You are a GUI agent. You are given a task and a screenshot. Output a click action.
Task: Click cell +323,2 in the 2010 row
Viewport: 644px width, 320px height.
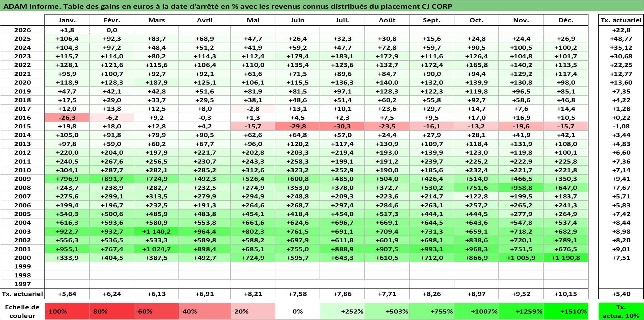click(298, 170)
